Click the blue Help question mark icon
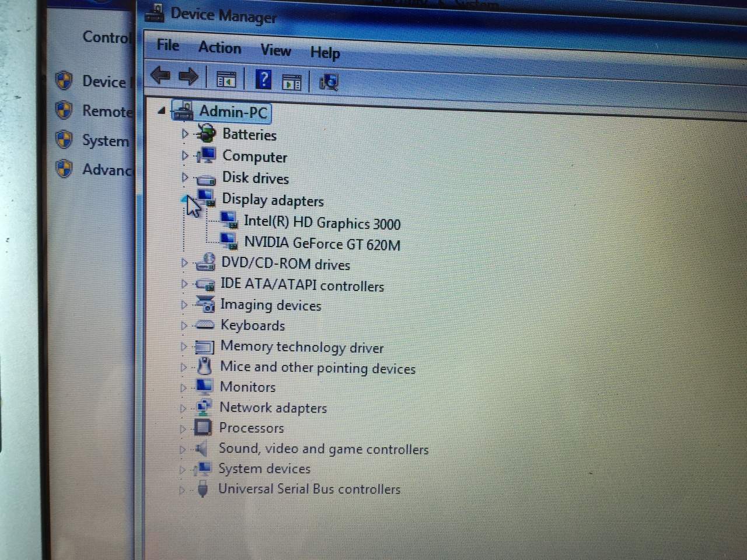The width and height of the screenshot is (747, 560). (263, 79)
